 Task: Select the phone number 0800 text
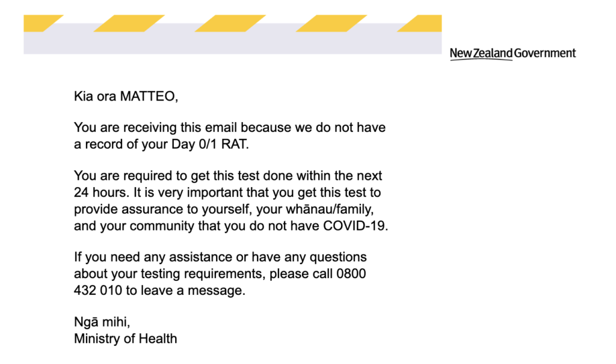coord(351,274)
